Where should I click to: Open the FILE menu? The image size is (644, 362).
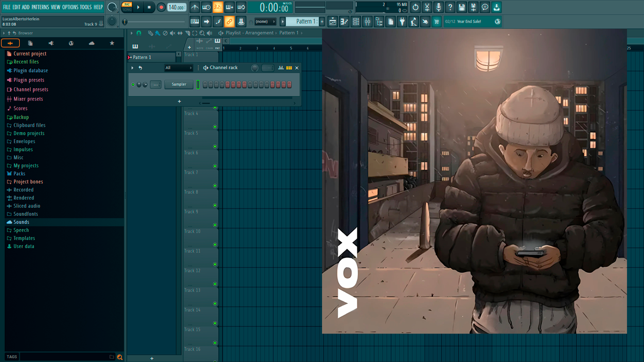pos(7,7)
